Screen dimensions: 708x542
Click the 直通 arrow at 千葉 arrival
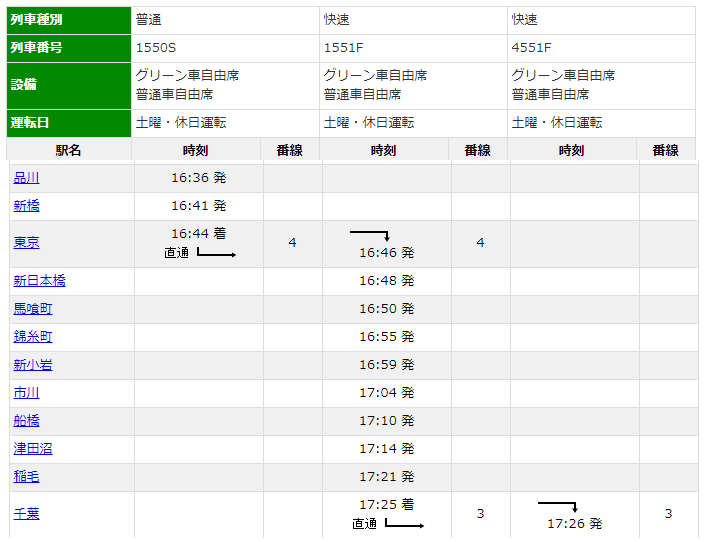tap(405, 523)
